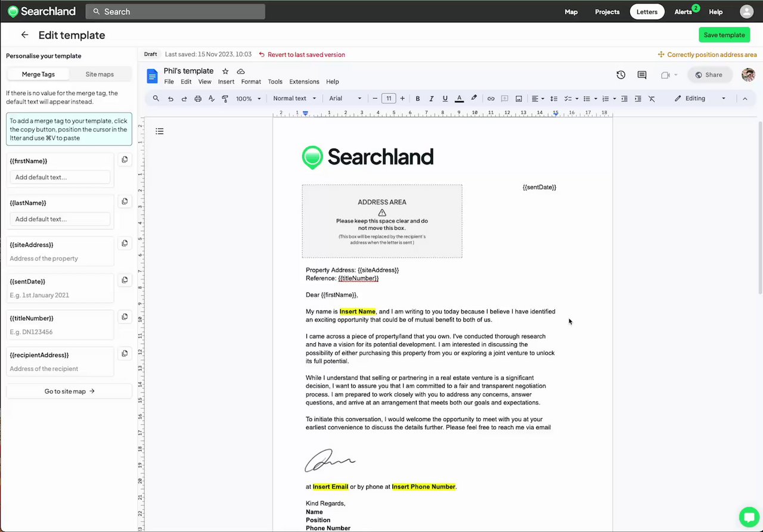This screenshot has width=763, height=532.
Task: Collapse the menus with chevron up icon
Action: (745, 98)
